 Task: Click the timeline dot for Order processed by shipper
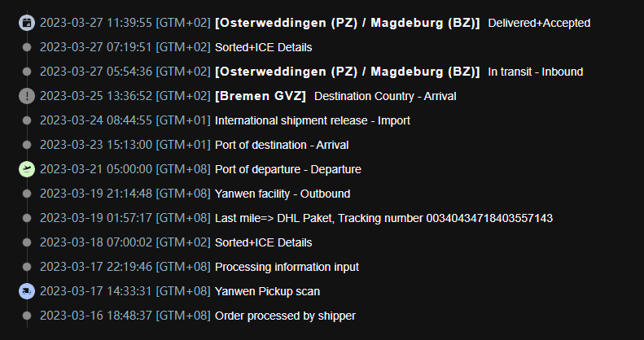pyautogui.click(x=27, y=316)
